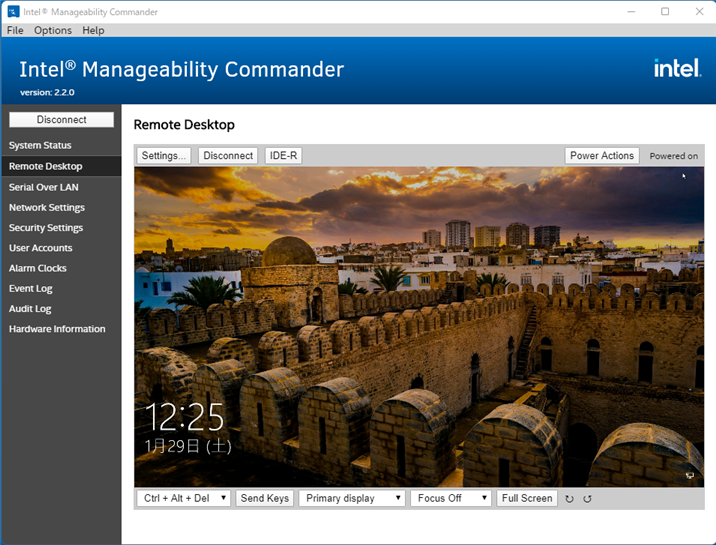Viewport: 716px width, 545px height.
Task: Expand the Focus Off dropdown
Action: (451, 498)
